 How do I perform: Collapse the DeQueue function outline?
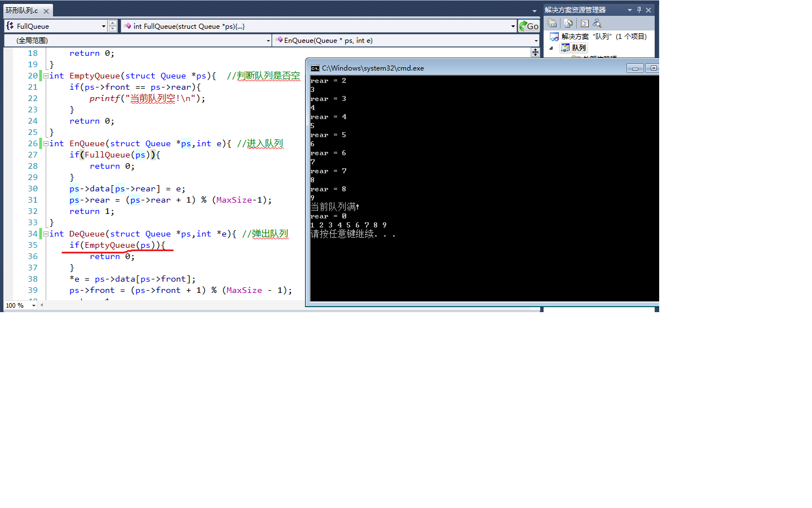point(46,234)
